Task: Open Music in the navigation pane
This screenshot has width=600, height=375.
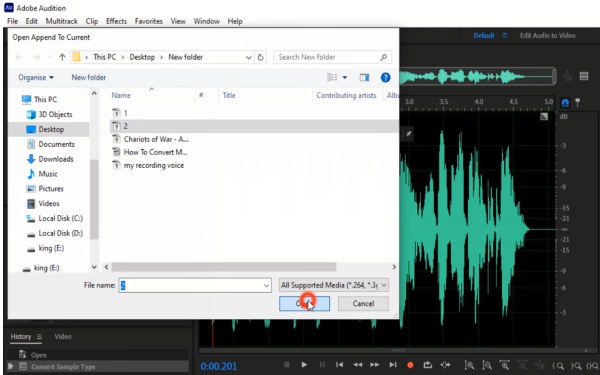Action: click(x=48, y=174)
